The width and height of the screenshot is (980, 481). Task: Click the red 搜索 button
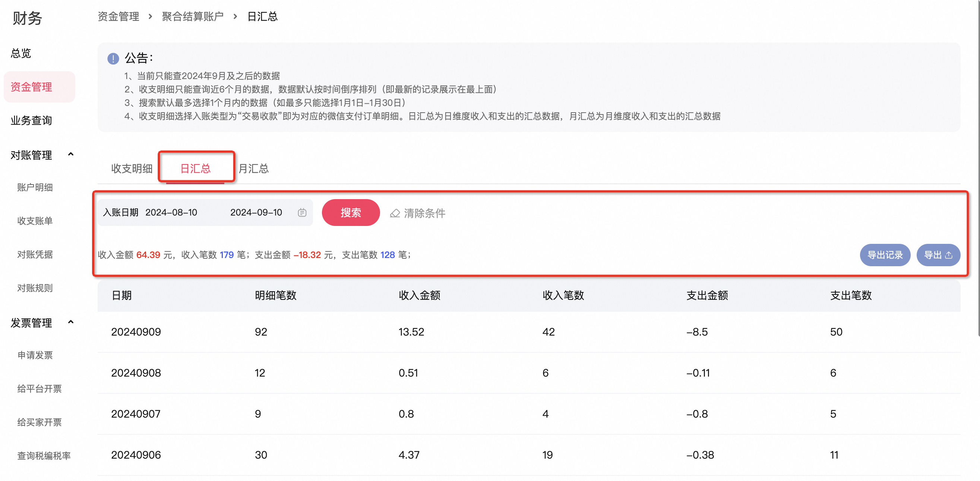tap(351, 212)
